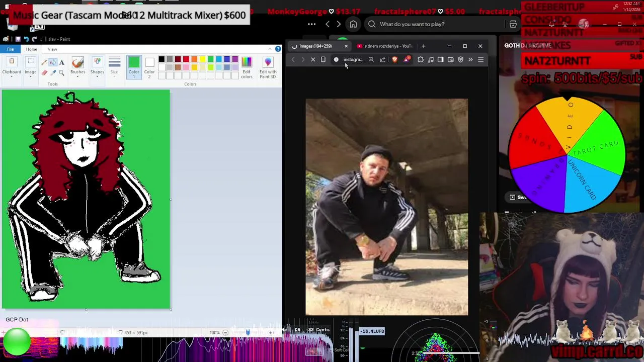Click the browser zoom magnifier icon
This screenshot has width=644, height=362.
371,60
